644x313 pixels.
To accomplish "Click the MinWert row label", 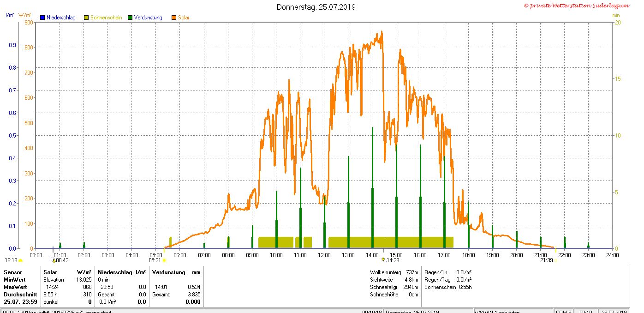I will [15, 280].
